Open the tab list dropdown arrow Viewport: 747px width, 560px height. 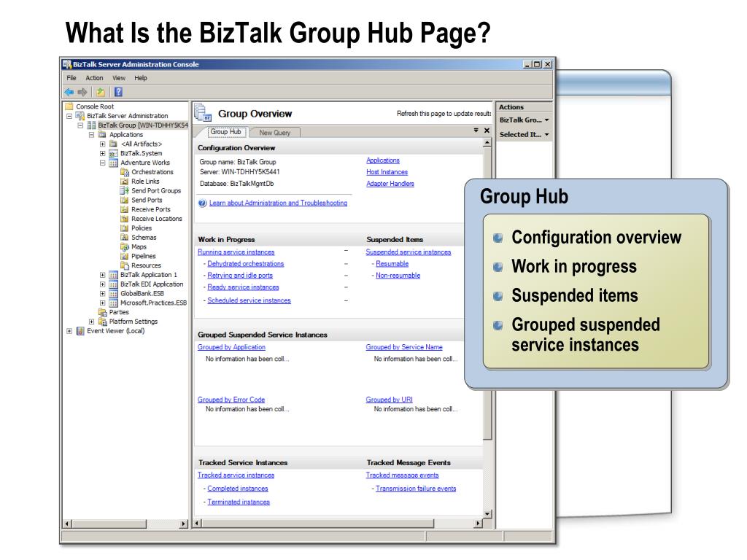(476, 130)
